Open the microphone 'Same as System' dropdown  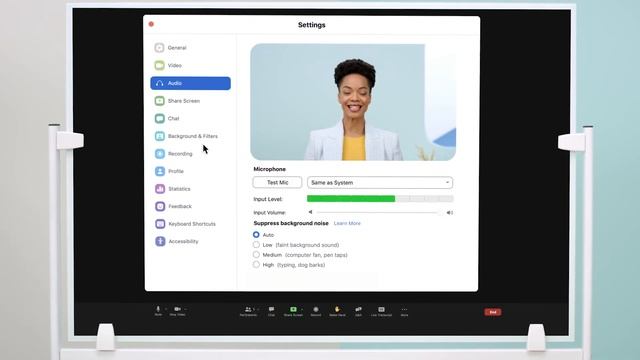(x=380, y=182)
